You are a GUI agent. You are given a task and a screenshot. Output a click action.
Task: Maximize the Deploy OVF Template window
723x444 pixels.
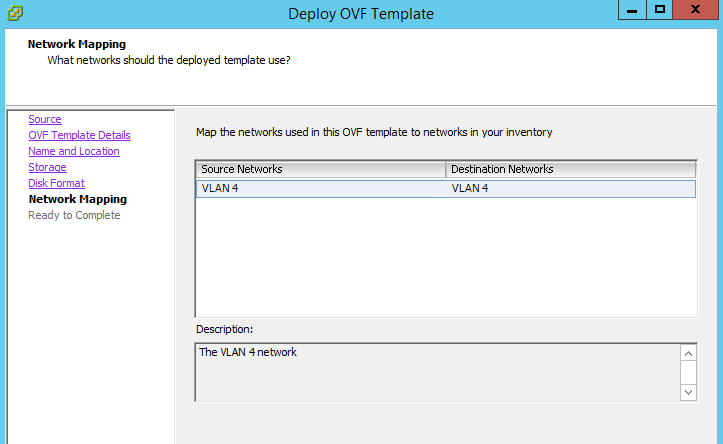[660, 10]
